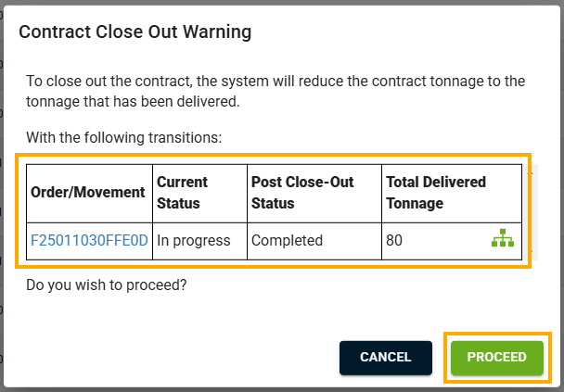Click the delivered tonnage value 80

point(394,240)
